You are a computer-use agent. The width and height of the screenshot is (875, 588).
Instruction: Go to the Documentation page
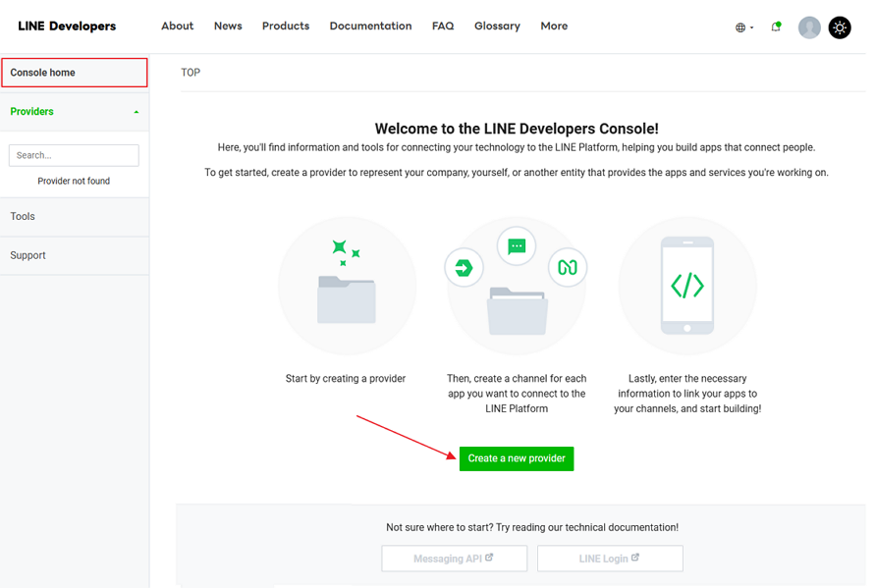tap(370, 27)
